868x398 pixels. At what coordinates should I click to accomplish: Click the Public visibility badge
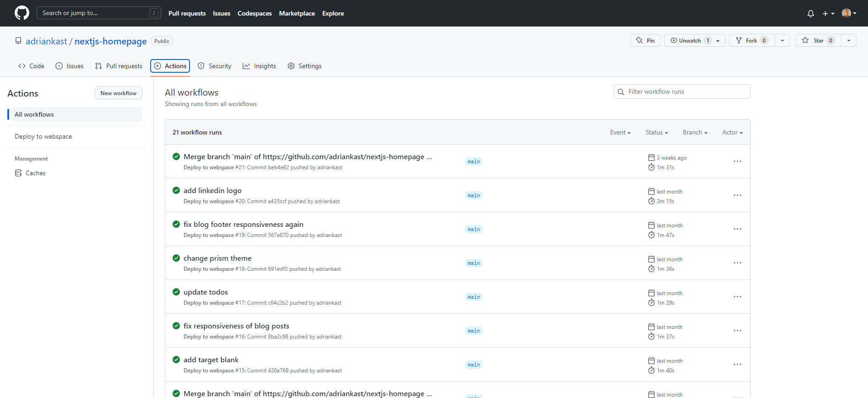(x=162, y=41)
